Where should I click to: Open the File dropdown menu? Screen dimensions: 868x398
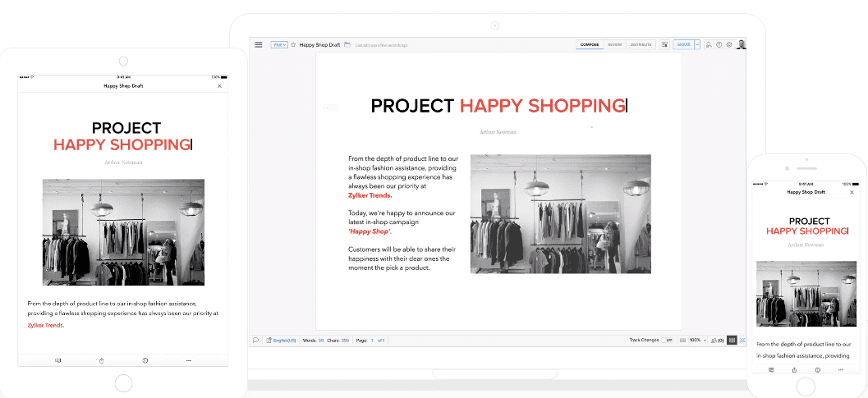[279, 44]
